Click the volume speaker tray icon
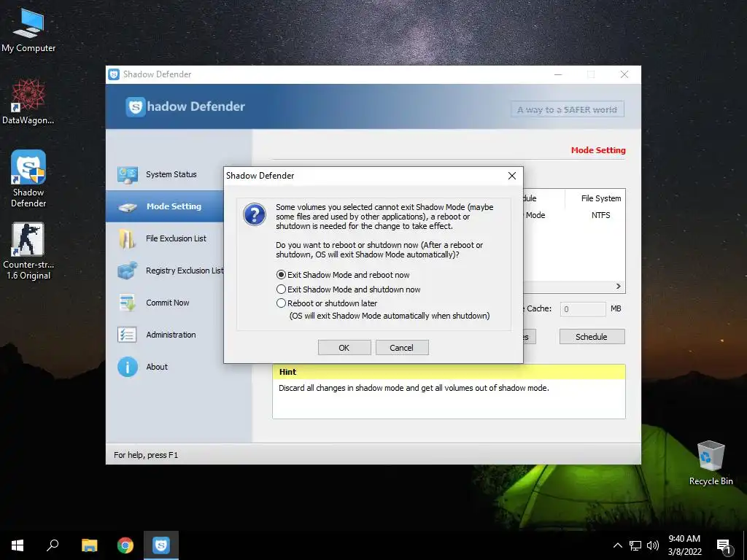Viewport: 747px width, 560px height. pyautogui.click(x=653, y=545)
